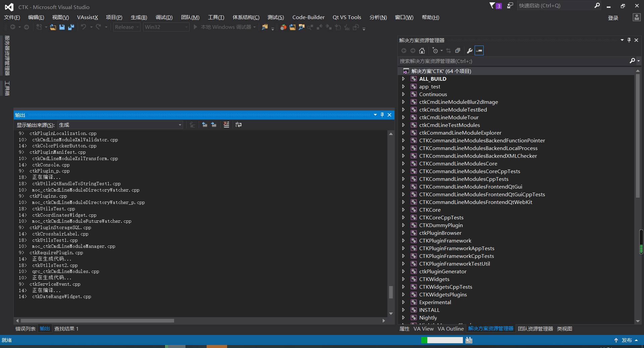Open the 服务器资源管理器 side tab
Viewport: 644px width, 348px height.
[7, 56]
